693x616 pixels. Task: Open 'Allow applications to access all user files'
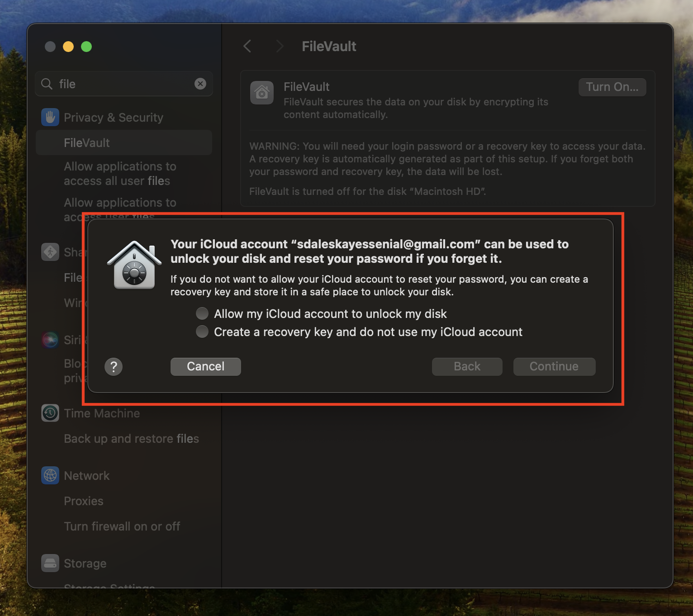click(120, 174)
